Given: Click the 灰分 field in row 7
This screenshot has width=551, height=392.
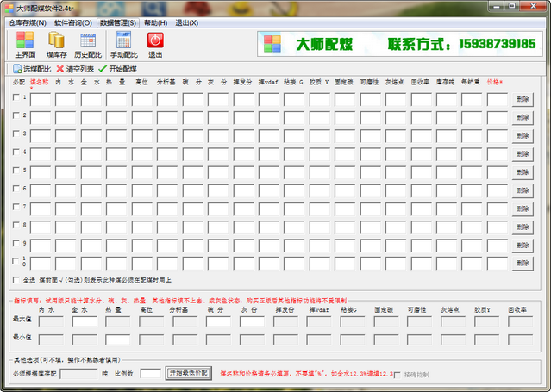Looking at the screenshot, I should click(x=218, y=209).
